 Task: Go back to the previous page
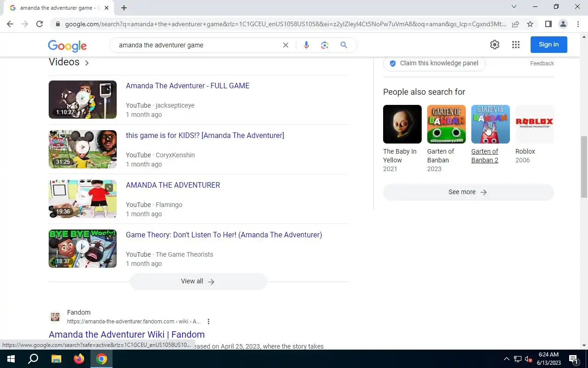[x=10, y=24]
